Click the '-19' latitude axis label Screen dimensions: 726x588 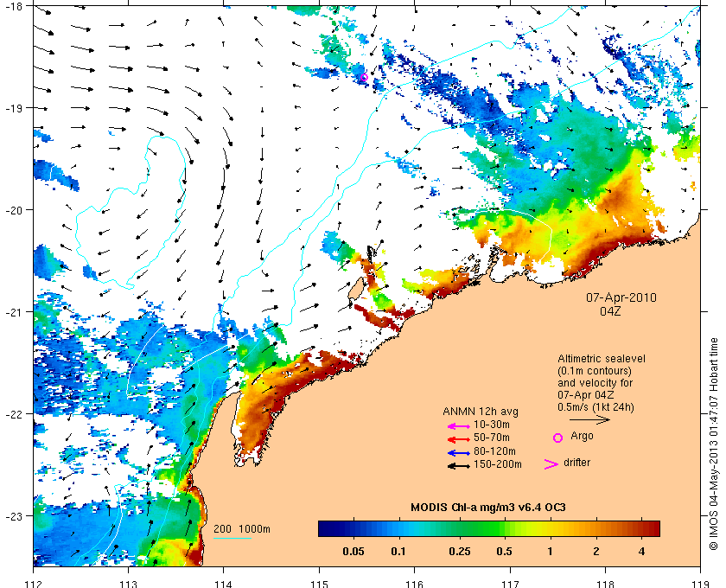(x=14, y=108)
